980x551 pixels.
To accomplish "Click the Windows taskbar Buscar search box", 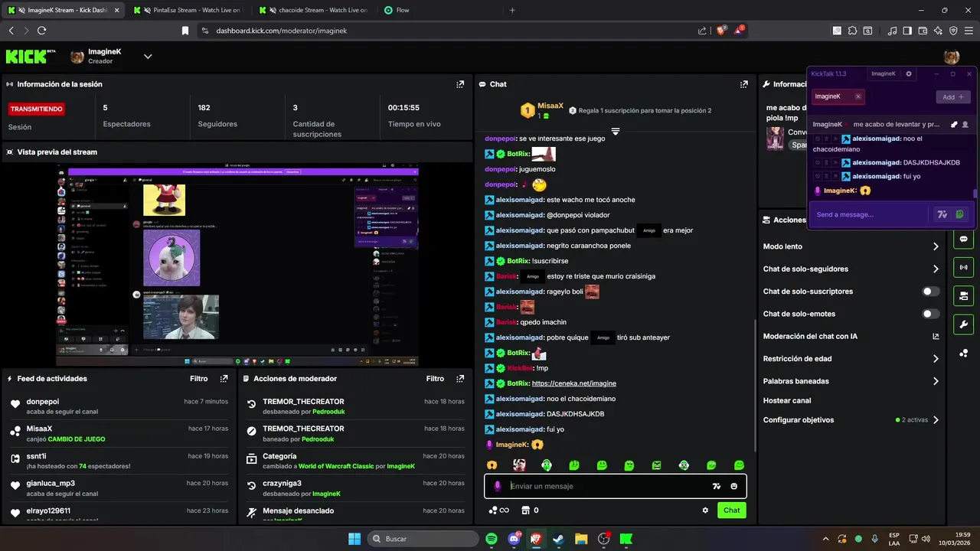I will (425, 539).
